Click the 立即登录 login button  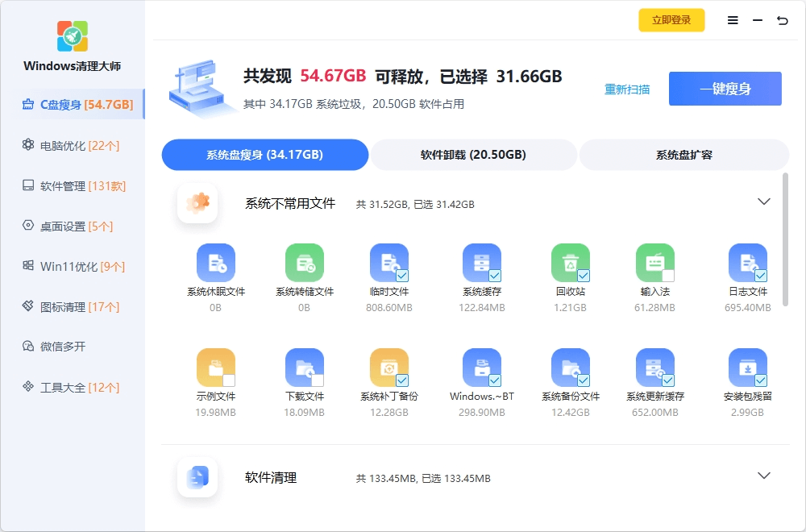click(x=671, y=20)
